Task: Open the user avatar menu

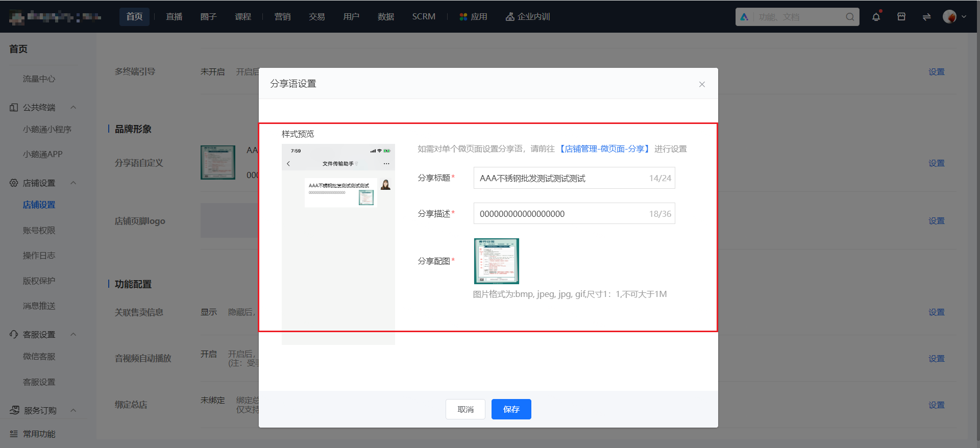Action: (x=949, y=17)
